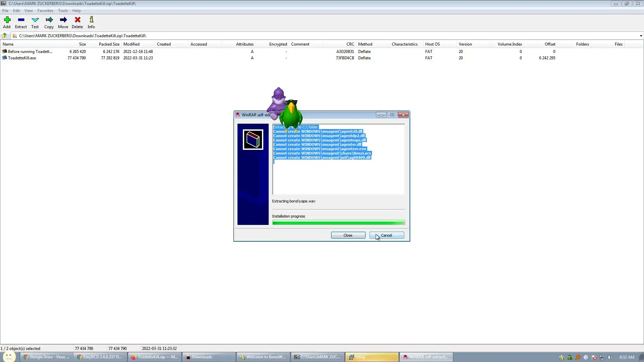Image resolution: width=644 pixels, height=362 pixels.
Task: Open the Favorites menu
Action: tap(45, 11)
